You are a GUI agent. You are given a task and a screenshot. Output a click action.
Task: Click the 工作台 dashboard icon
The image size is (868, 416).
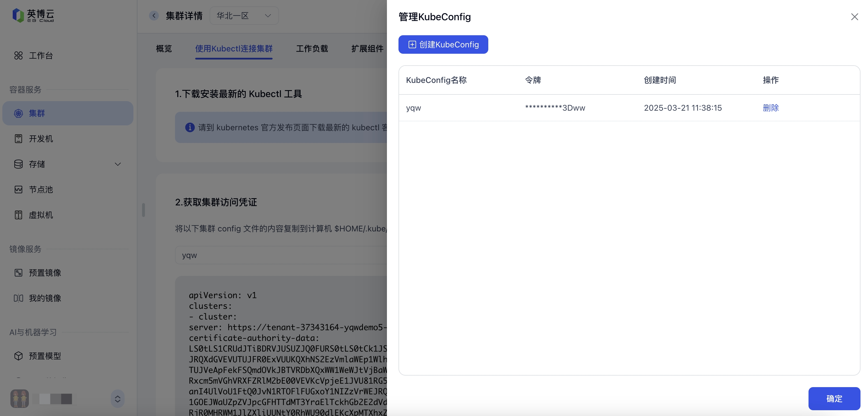click(x=18, y=56)
